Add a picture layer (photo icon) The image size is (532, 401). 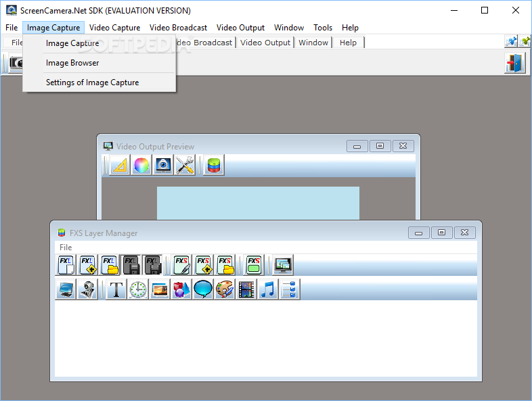(x=160, y=289)
